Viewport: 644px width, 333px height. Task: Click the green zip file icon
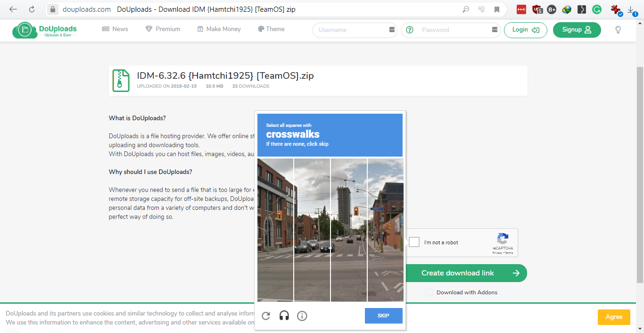coord(121,81)
